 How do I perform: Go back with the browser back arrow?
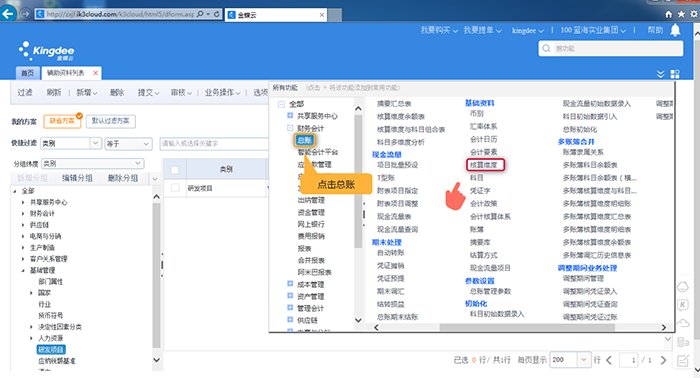(x=8, y=14)
